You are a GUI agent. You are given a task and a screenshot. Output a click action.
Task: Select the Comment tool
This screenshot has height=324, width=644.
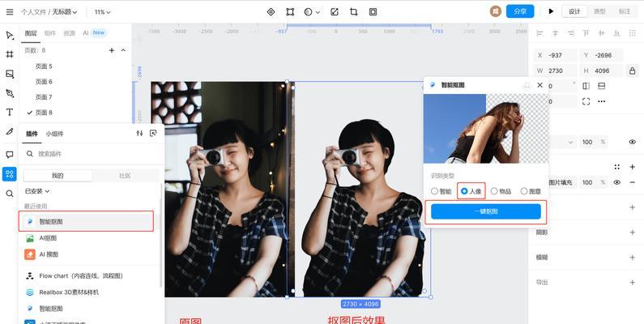[x=10, y=155]
